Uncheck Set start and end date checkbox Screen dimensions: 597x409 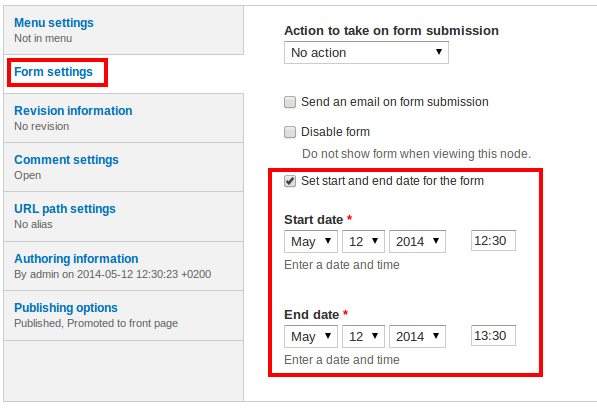[x=290, y=181]
